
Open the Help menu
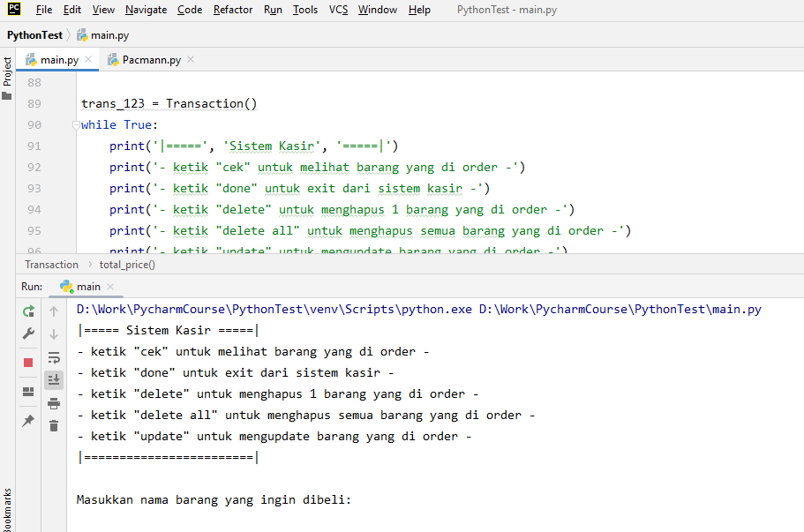[x=419, y=10]
